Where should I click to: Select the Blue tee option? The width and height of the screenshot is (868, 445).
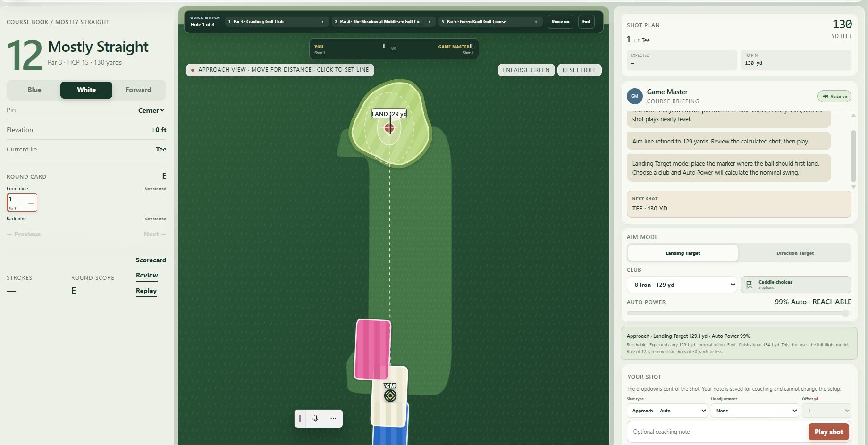[x=34, y=90]
